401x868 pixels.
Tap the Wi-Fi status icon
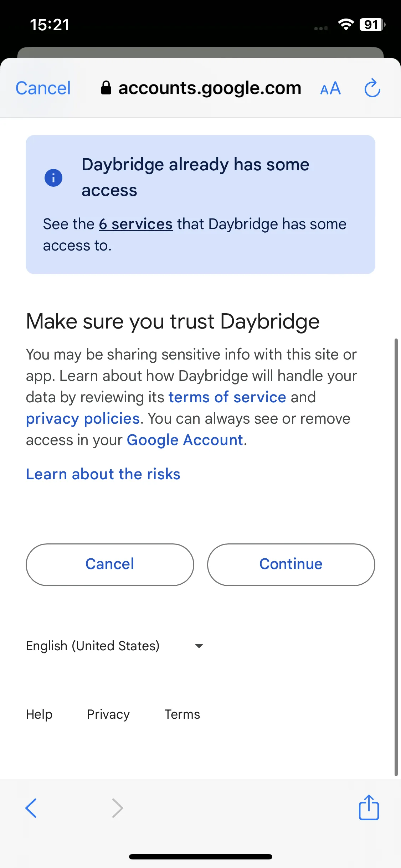pyautogui.click(x=346, y=25)
